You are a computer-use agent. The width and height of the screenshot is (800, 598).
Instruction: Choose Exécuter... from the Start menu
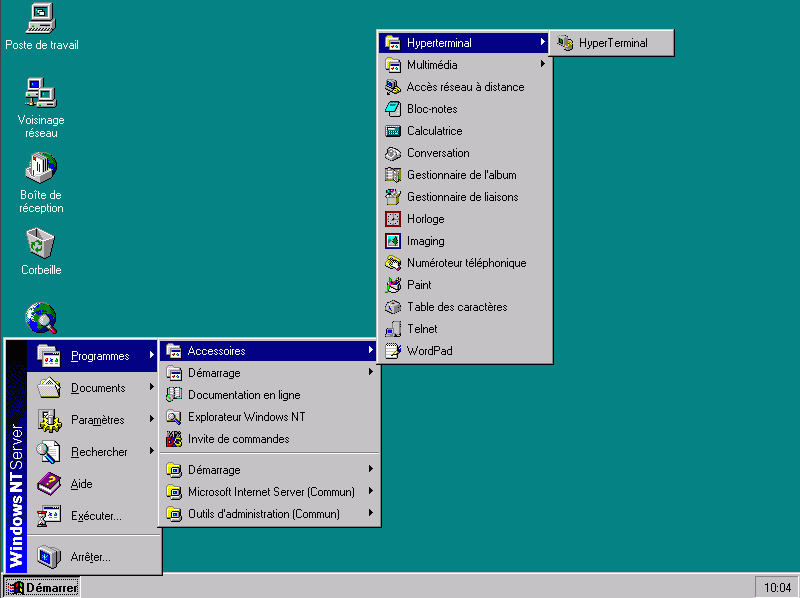click(92, 516)
